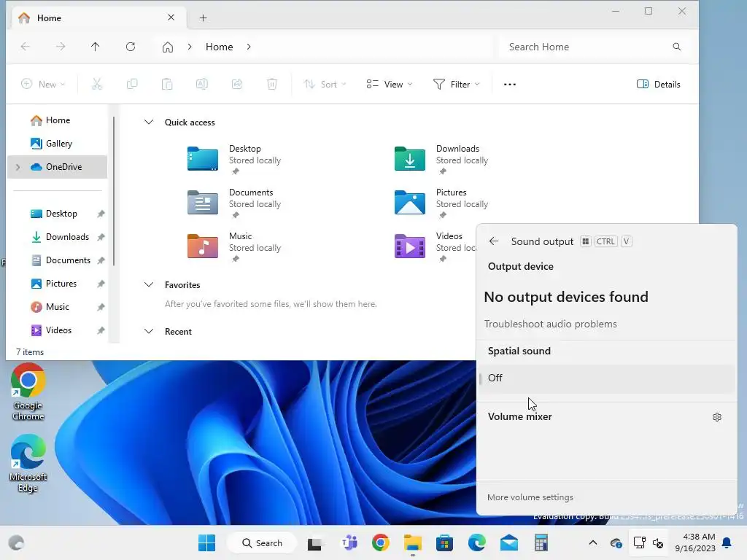This screenshot has width=747, height=560.
Task: Click the Paste clipboard icon
Action: (x=167, y=85)
